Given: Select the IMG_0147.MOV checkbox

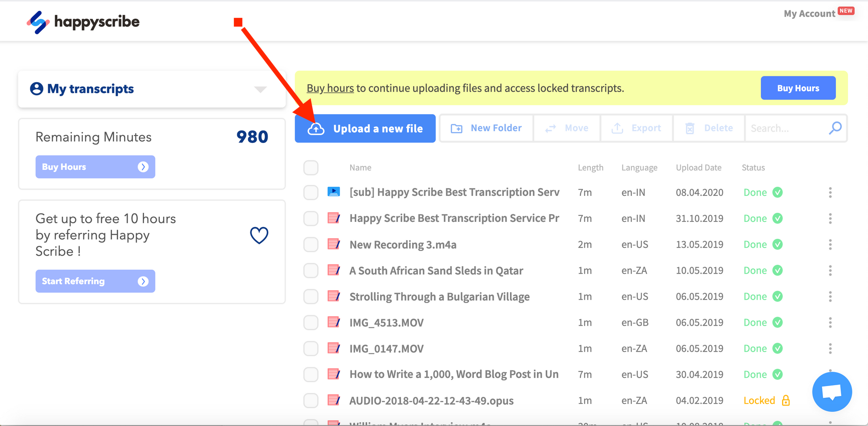Looking at the screenshot, I should [311, 348].
